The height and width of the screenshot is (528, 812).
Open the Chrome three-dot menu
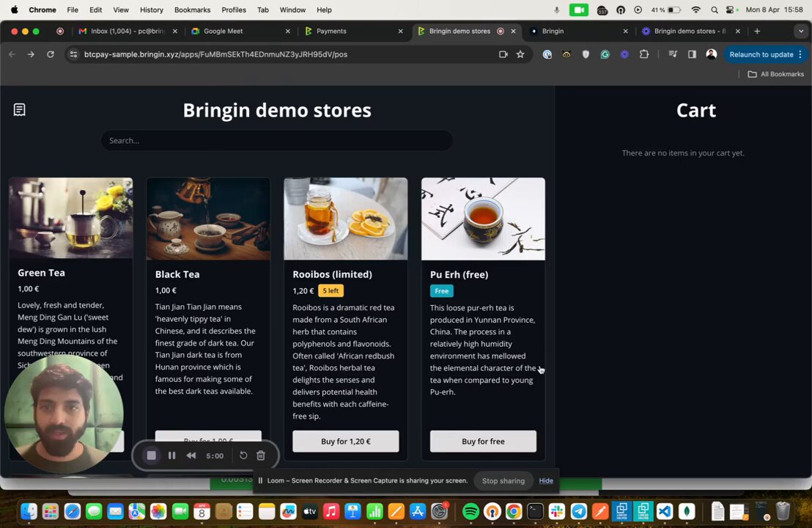click(x=800, y=54)
